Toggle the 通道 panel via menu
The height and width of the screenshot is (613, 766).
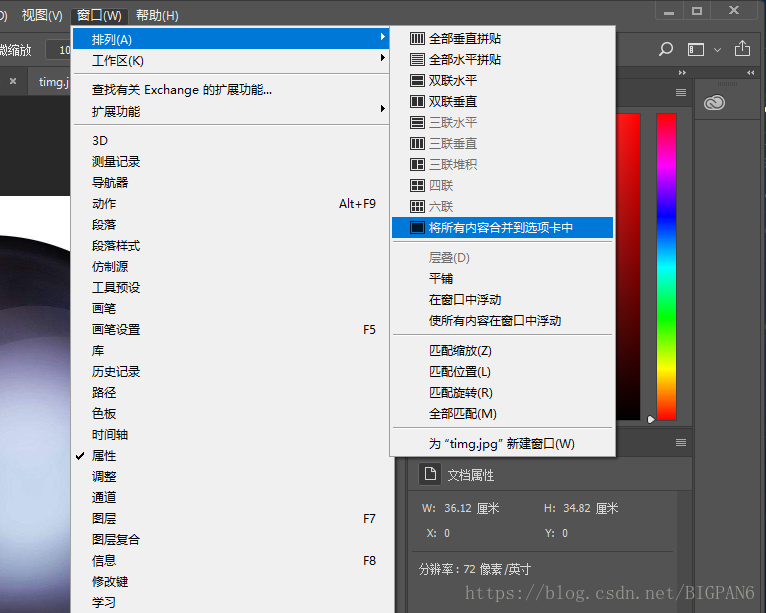click(233, 498)
